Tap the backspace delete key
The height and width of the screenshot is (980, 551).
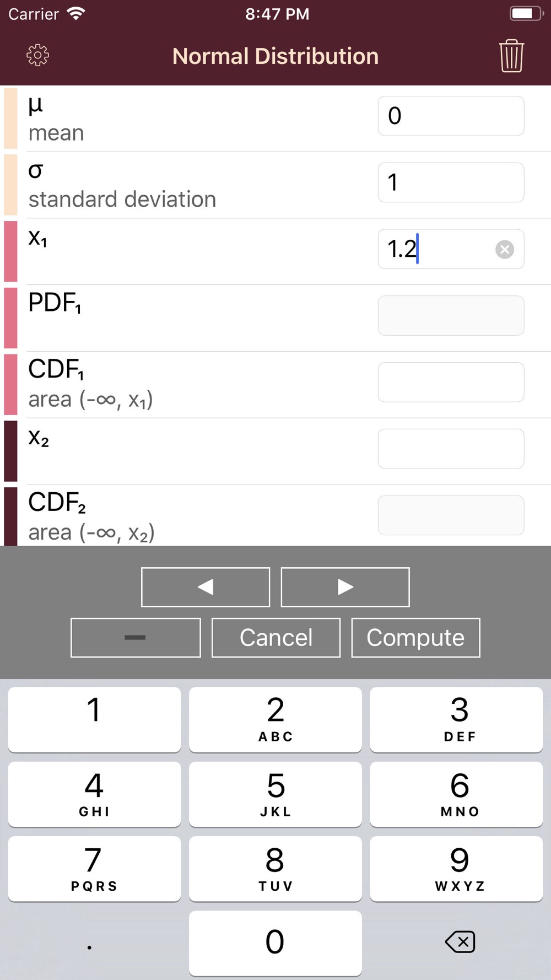click(460, 941)
